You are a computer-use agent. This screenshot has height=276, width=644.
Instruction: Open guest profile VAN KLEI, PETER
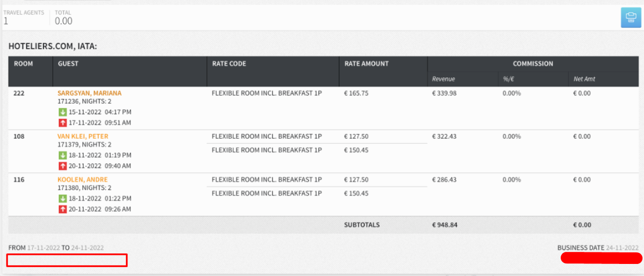pyautogui.click(x=83, y=136)
